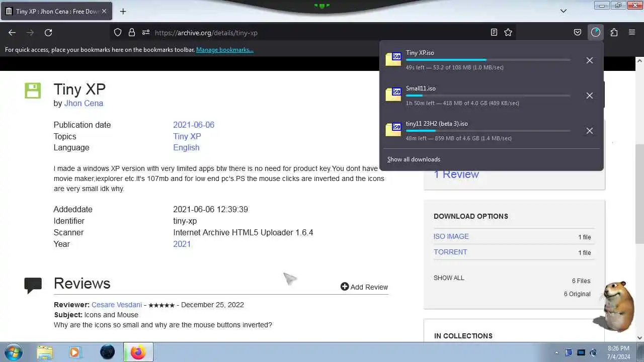644x362 pixels.
Task: Choose the ISO IMAGE download option
Action: (x=451, y=236)
